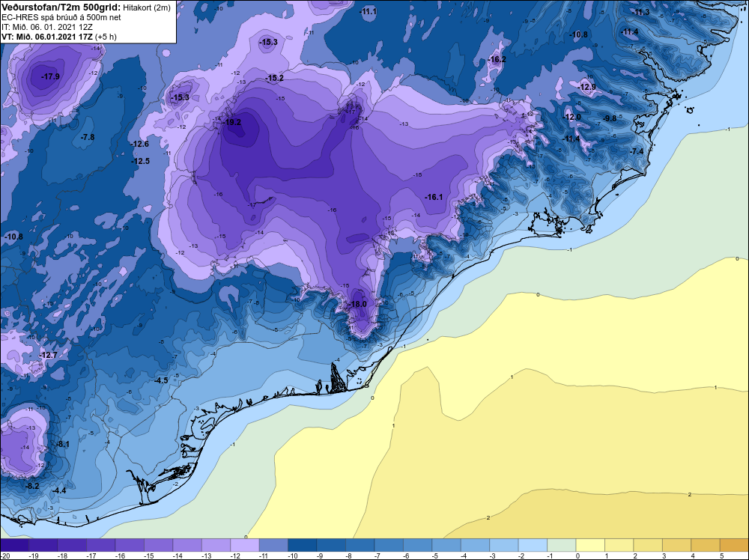Click the 'Hitakort (2m)' header label
Viewport: 749px width, 560px height.
point(145,7)
